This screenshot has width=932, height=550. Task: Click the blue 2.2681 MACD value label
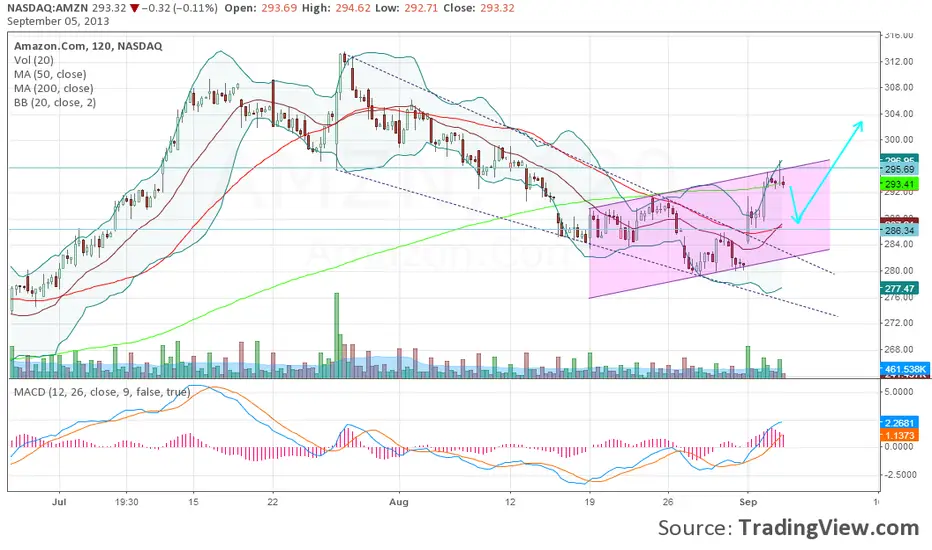tap(899, 423)
